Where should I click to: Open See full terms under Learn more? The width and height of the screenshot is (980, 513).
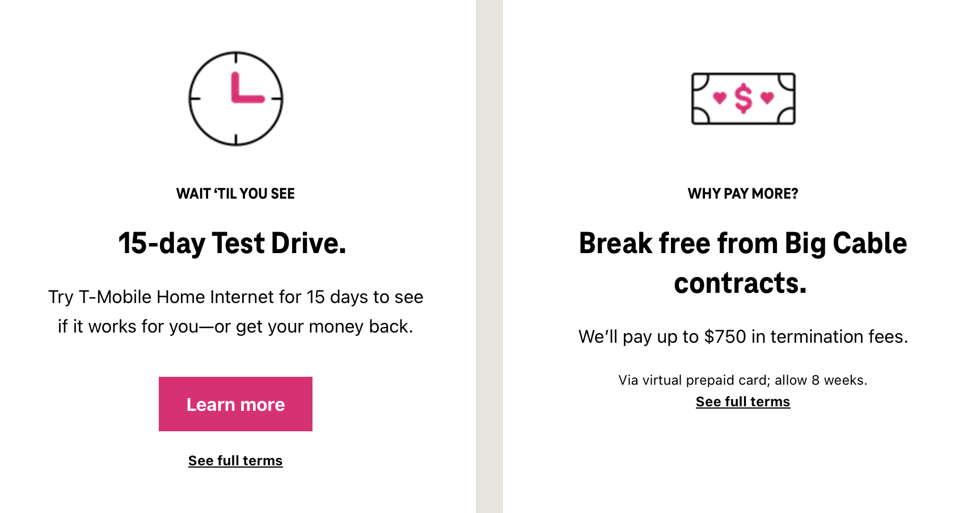(x=235, y=461)
